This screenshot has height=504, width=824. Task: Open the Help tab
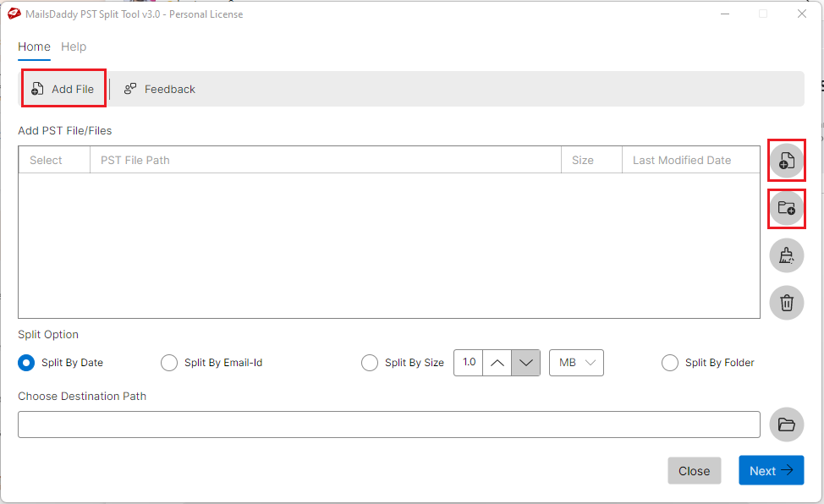point(74,47)
